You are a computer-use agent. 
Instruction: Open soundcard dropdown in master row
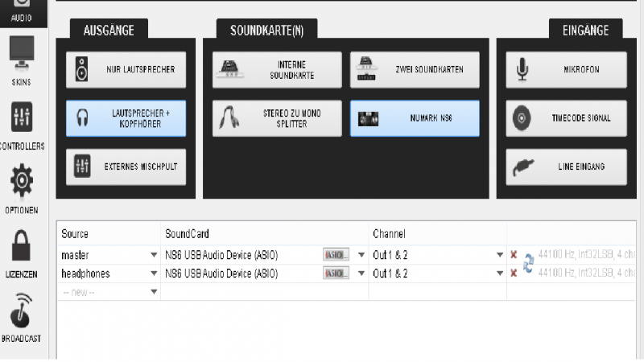point(361,255)
